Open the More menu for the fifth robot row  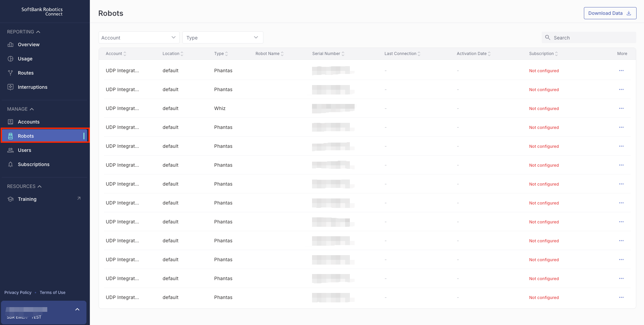[621, 146]
